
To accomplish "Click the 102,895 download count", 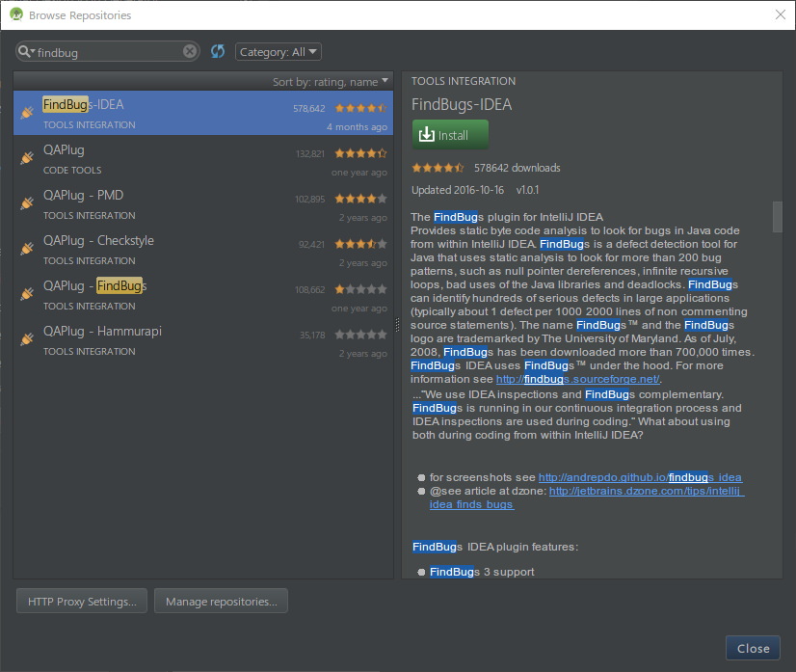I will click(x=309, y=200).
